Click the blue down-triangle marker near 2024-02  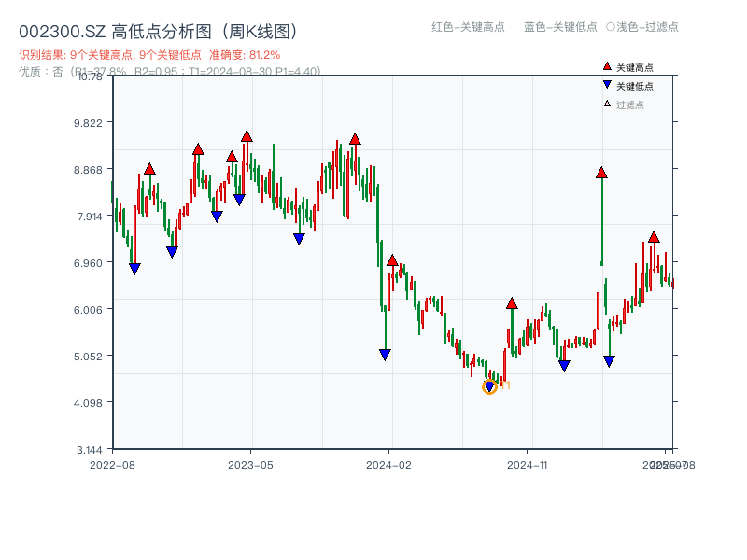click(x=386, y=352)
